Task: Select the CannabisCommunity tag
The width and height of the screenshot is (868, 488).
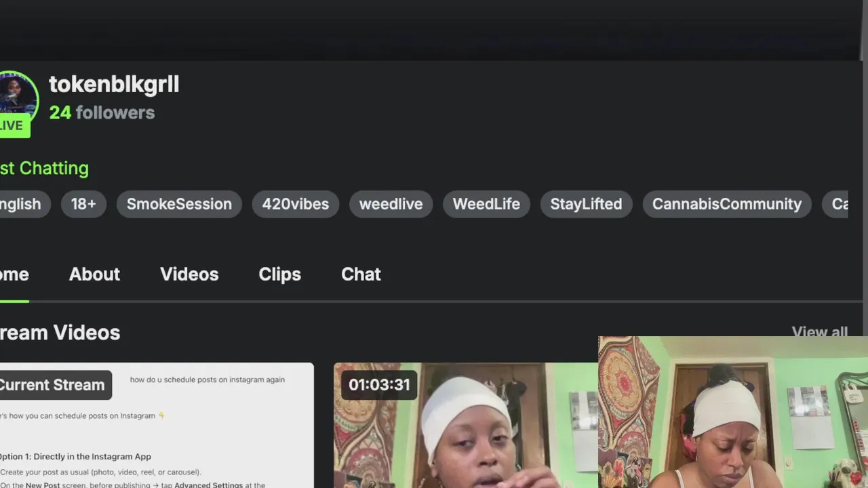Action: (x=727, y=204)
